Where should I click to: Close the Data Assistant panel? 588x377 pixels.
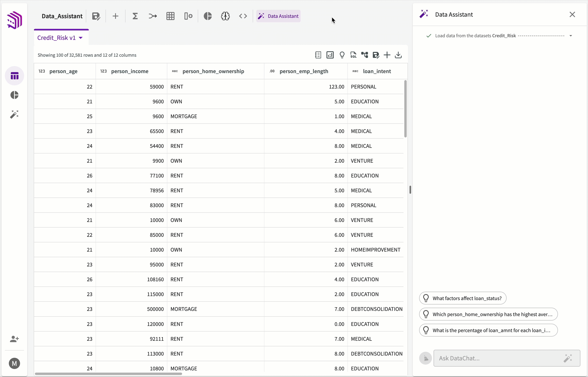pyautogui.click(x=572, y=14)
